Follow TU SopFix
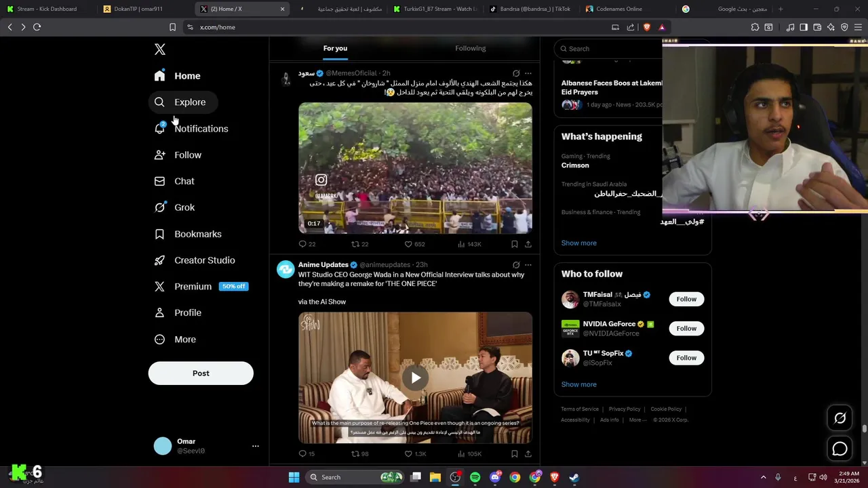868x488 pixels. 686,358
